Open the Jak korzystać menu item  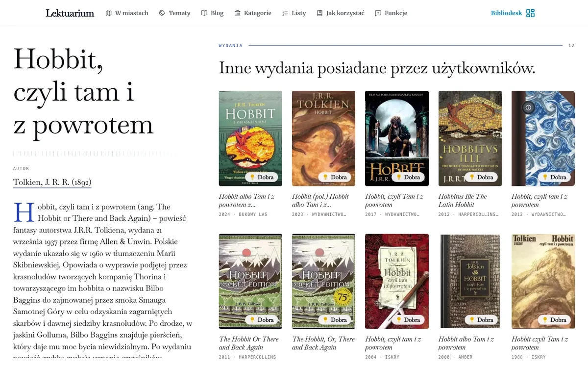click(x=345, y=13)
